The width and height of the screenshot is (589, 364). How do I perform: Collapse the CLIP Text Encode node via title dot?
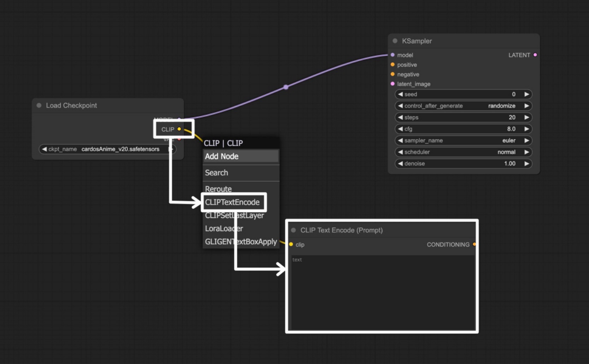293,230
